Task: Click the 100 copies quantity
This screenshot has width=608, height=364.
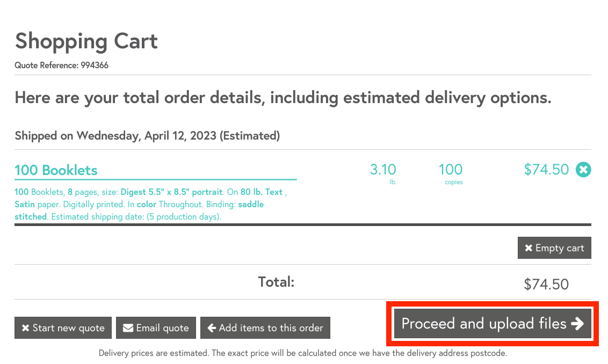Action: click(x=450, y=170)
